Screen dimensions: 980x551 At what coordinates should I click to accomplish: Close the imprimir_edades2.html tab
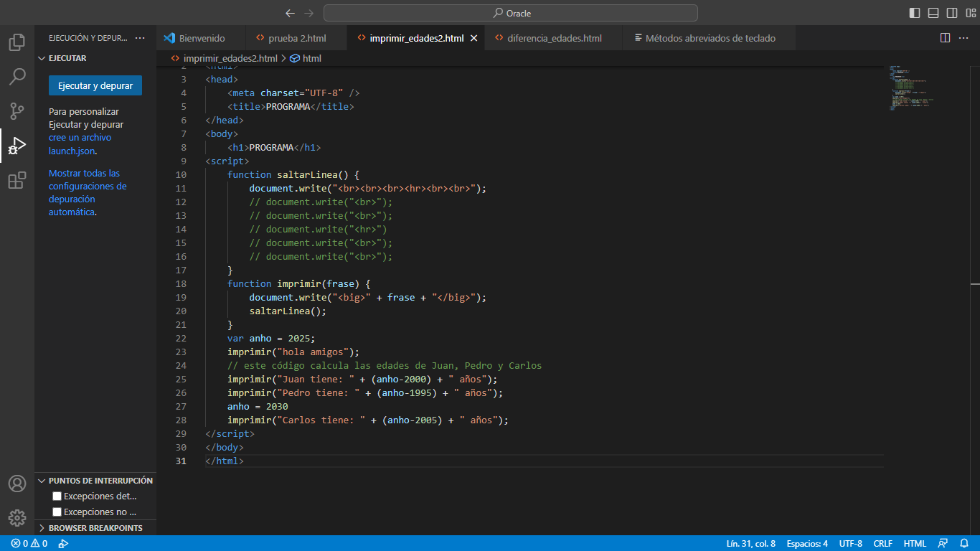(473, 38)
